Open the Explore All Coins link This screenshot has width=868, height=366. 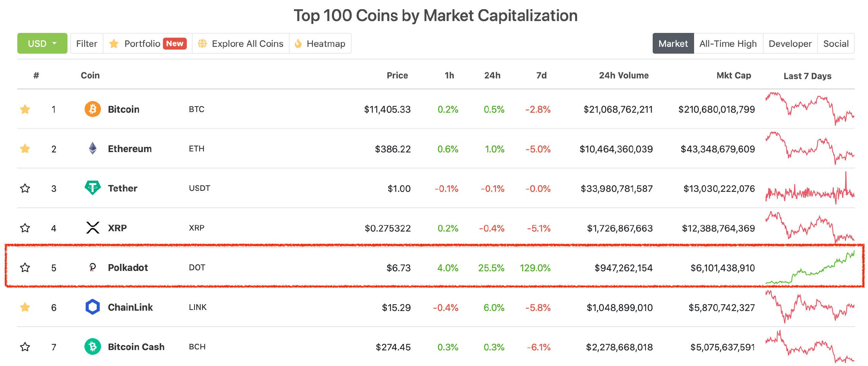coord(241,43)
